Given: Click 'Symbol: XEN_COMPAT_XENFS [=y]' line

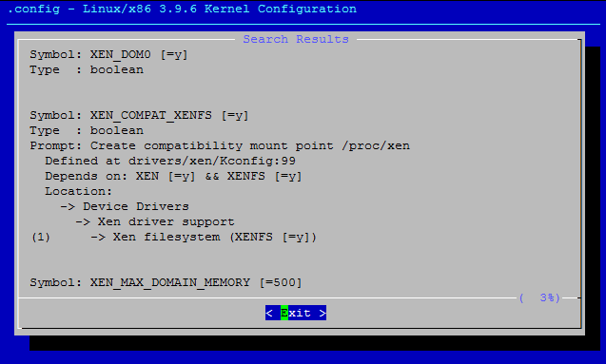Looking at the screenshot, I should click(x=139, y=115).
